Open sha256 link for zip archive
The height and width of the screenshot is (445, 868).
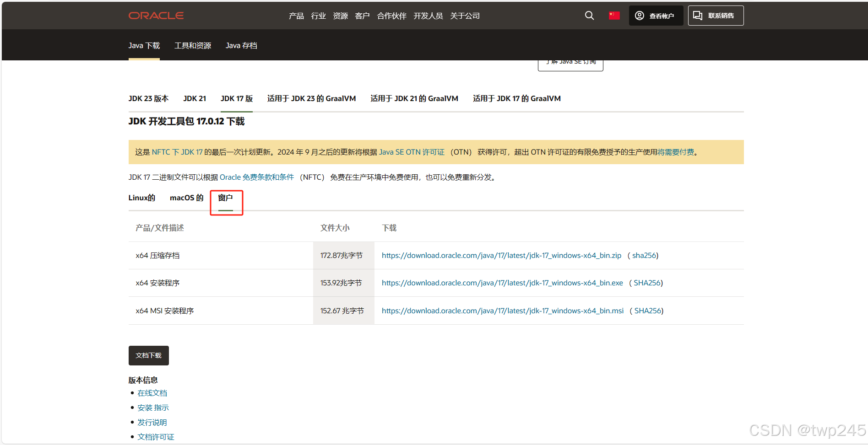pyautogui.click(x=644, y=255)
